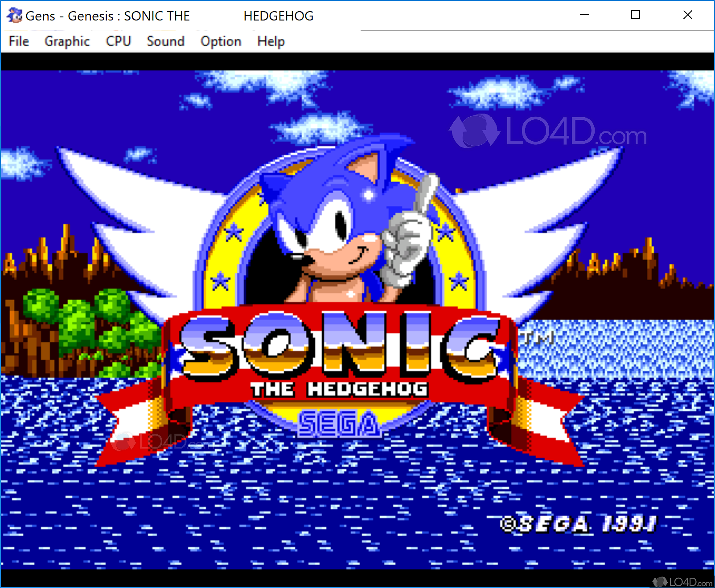
Task: Click the checkered water pattern at the bottom
Action: click(x=312, y=512)
